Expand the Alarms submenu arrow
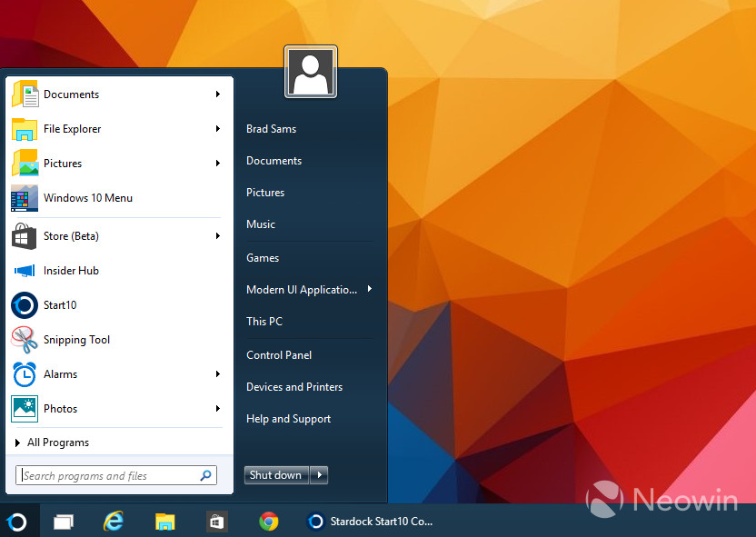Viewport: 756px width, 537px height. tap(218, 374)
